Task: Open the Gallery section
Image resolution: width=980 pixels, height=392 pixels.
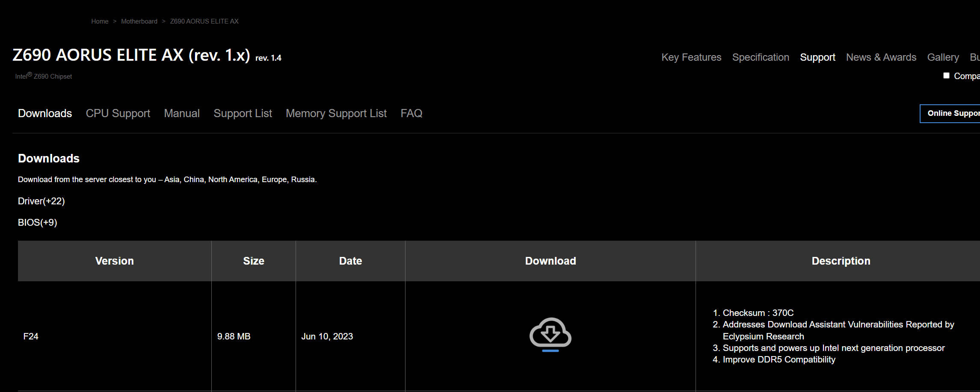Action: point(943,57)
